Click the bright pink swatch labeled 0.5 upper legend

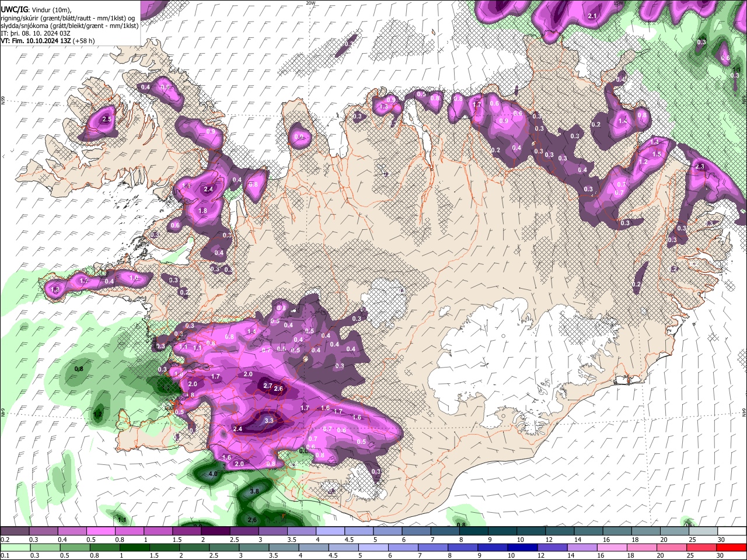[100, 531]
